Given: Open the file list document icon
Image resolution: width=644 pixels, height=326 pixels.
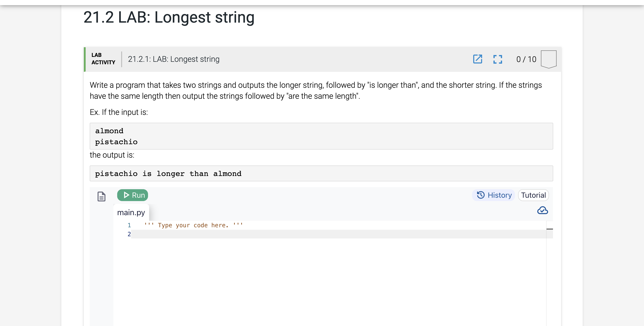Looking at the screenshot, I should (x=101, y=196).
